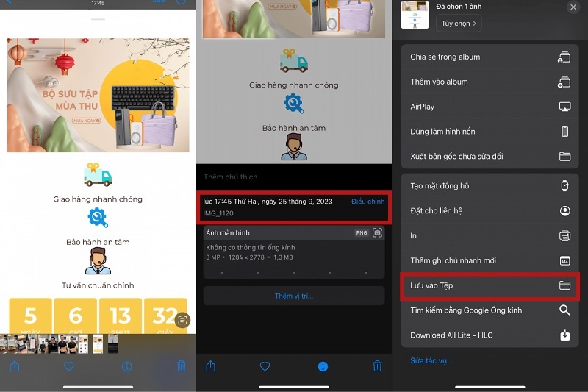Tap Điều chỉnh to adjust the date

click(x=367, y=202)
